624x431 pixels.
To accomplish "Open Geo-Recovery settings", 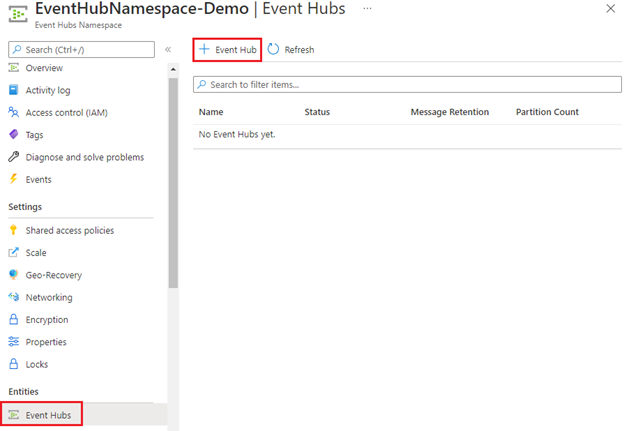I will 54,275.
